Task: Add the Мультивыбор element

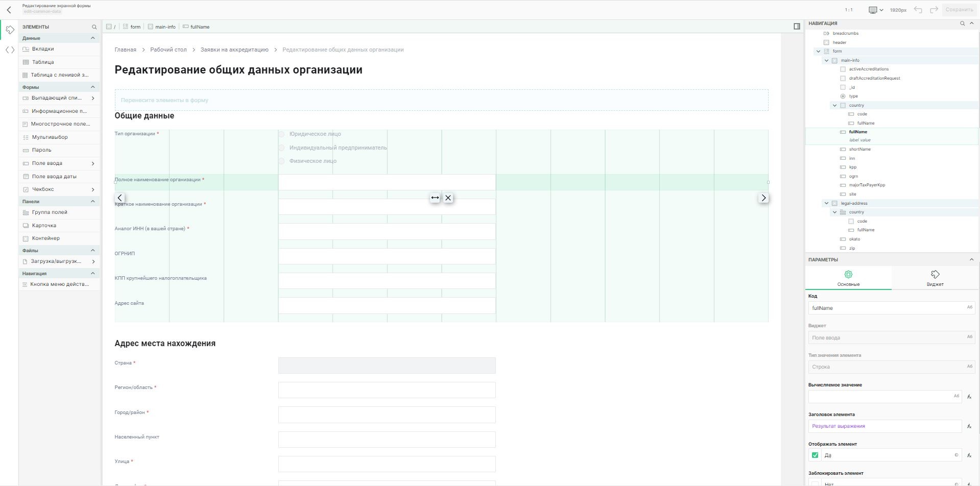Action: click(x=59, y=137)
